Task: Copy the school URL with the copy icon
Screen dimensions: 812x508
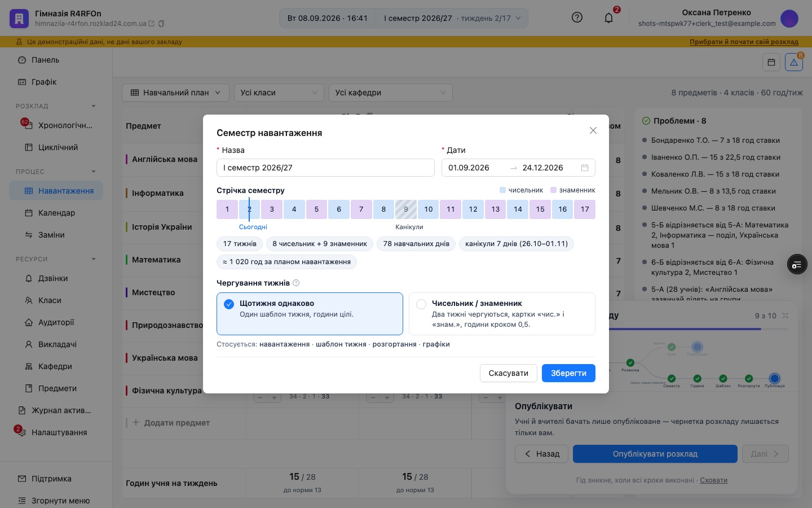Action: pyautogui.click(x=161, y=24)
